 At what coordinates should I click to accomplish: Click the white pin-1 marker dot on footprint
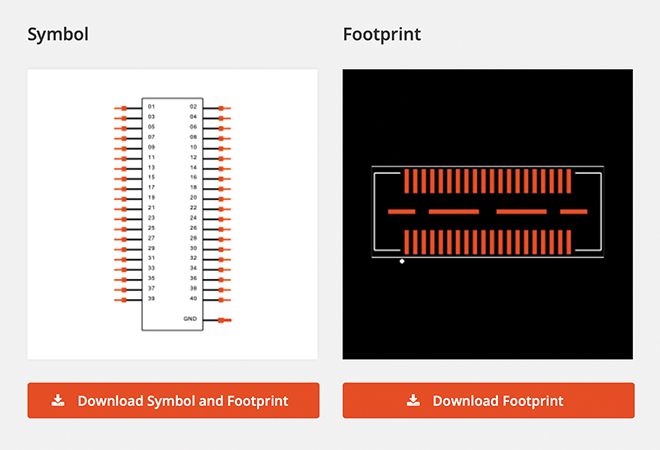(x=402, y=262)
